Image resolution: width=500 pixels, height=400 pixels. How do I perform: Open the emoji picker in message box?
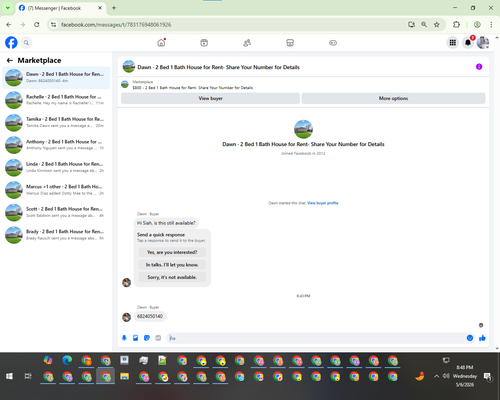470,338
